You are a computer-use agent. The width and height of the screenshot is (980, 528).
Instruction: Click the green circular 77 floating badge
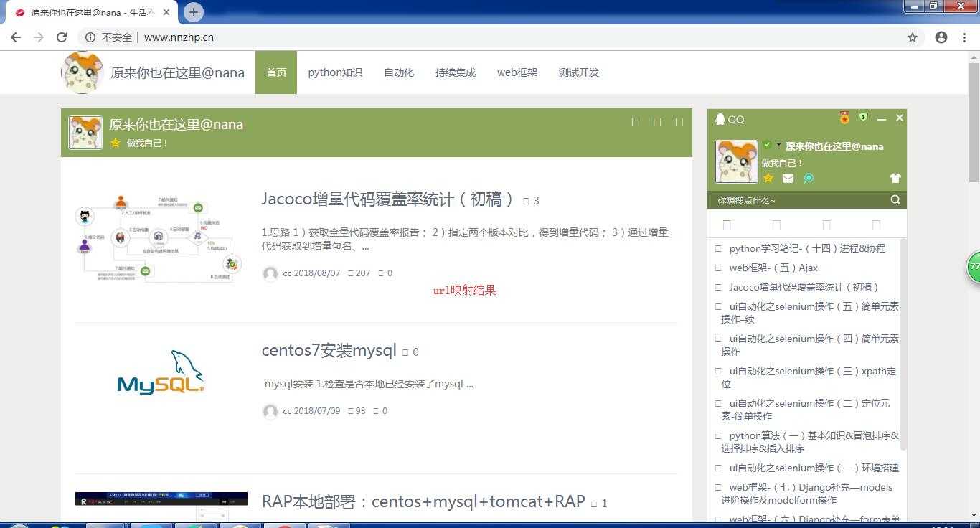(974, 267)
